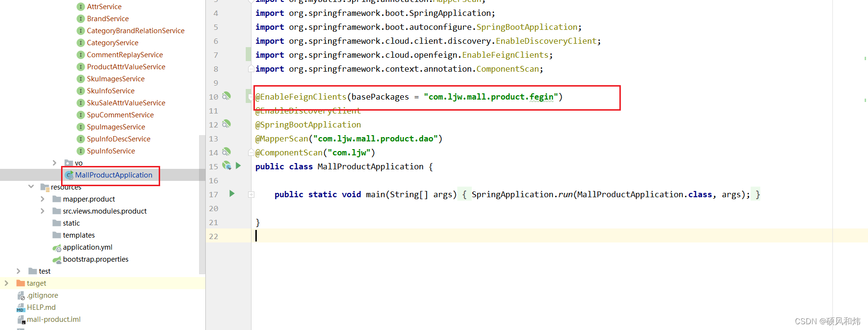Open bootstrap.properties file
Screen dimensions: 868x330
tap(96, 259)
